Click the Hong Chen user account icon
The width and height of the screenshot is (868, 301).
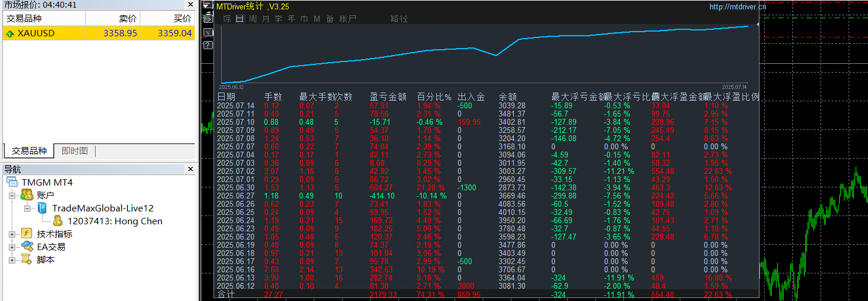(58, 221)
